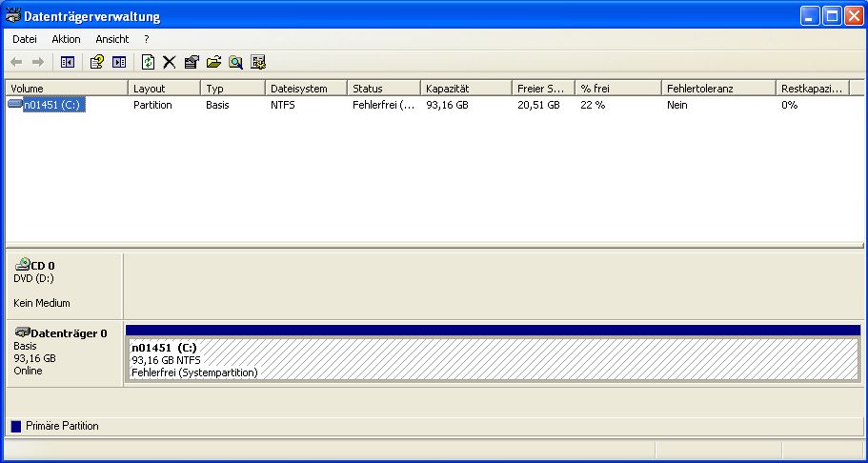Click the Datenträgerverwaltung title bar icon
This screenshot has width=868, height=463.
[12, 15]
